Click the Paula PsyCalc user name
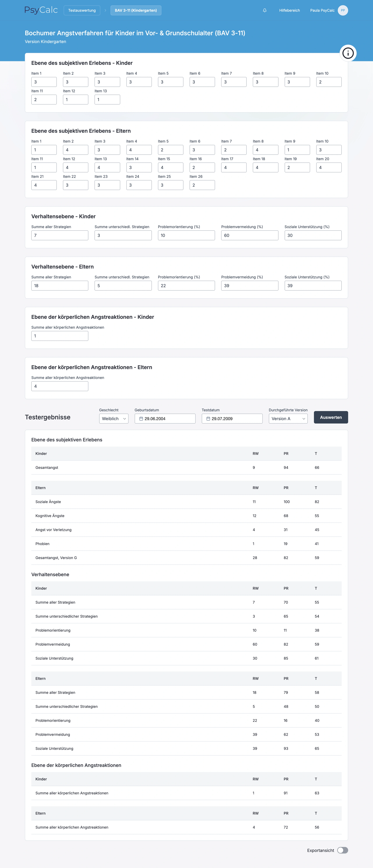 tap(322, 10)
